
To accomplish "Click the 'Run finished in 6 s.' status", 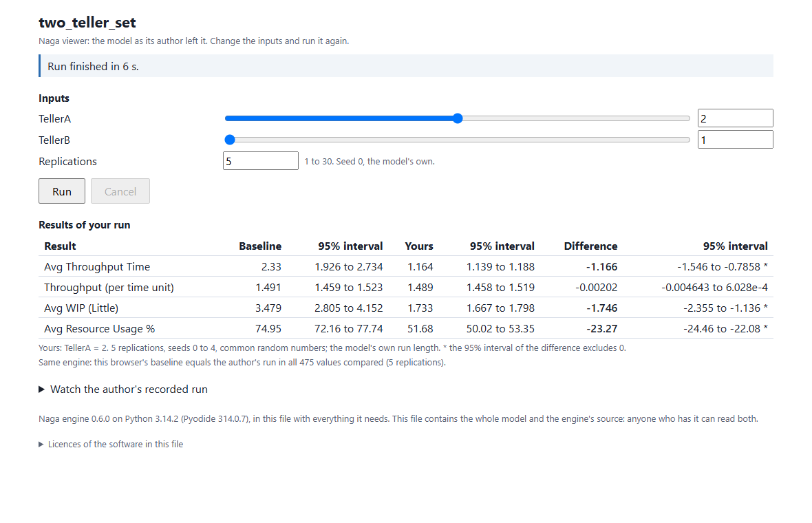I will (x=406, y=66).
